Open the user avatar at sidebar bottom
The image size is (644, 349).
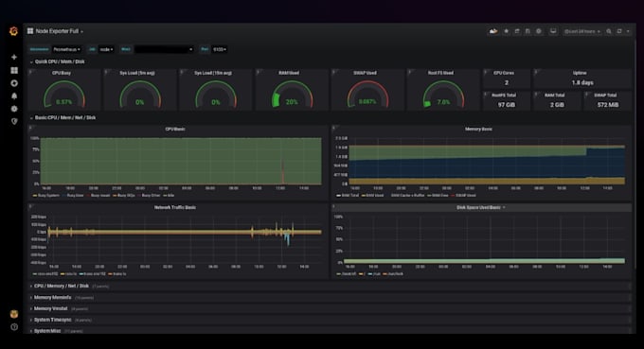[x=14, y=314]
